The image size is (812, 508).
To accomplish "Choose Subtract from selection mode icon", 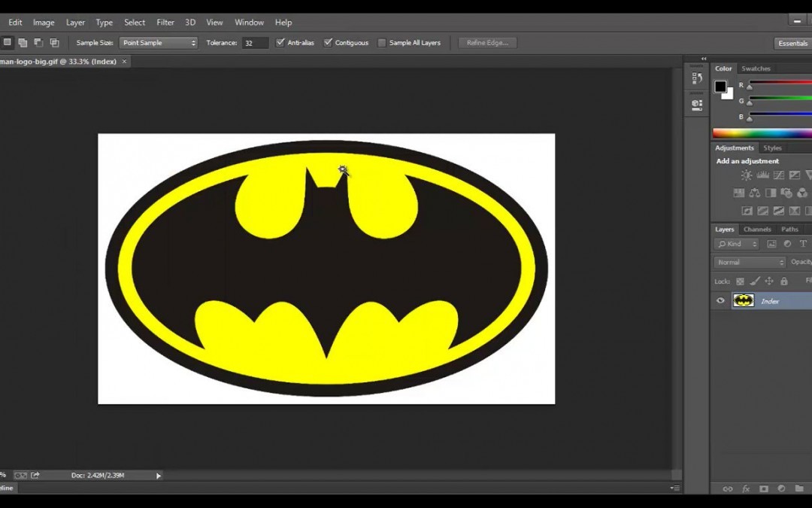I will pos(38,42).
